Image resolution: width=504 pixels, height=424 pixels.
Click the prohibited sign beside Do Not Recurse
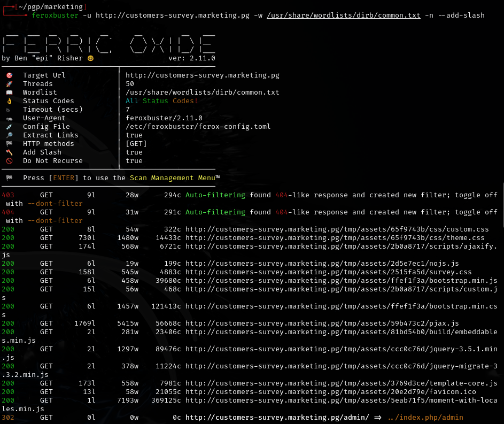(x=9, y=161)
